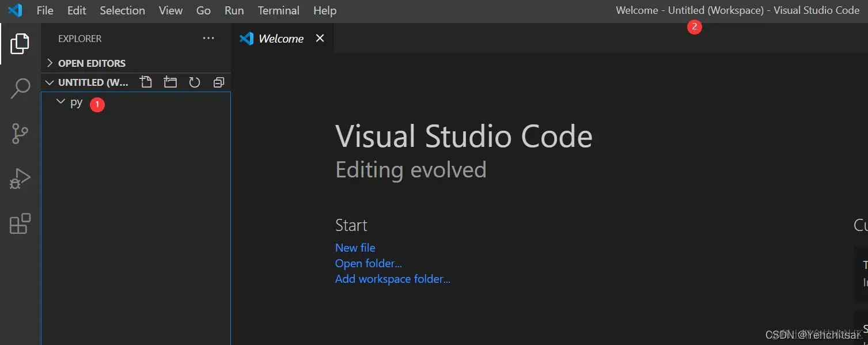Click the EXPLORER panel title
The image size is (868, 345).
point(80,39)
